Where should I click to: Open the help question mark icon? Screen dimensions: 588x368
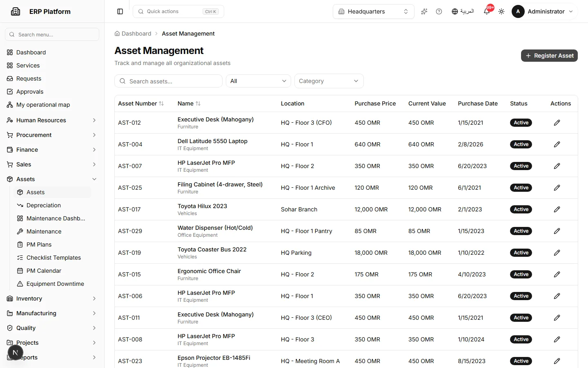click(x=439, y=11)
